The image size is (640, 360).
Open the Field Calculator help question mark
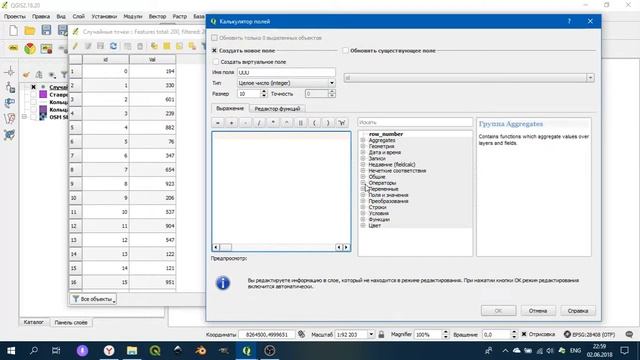(x=569, y=21)
